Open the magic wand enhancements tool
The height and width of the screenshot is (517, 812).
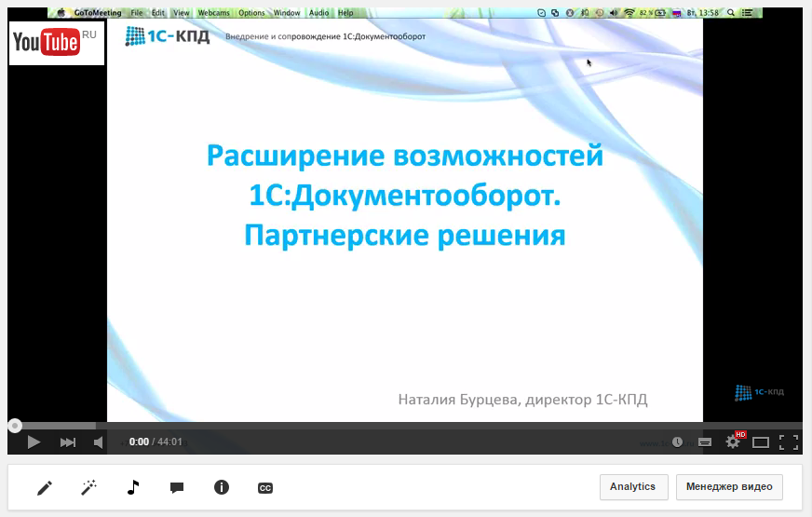point(89,487)
